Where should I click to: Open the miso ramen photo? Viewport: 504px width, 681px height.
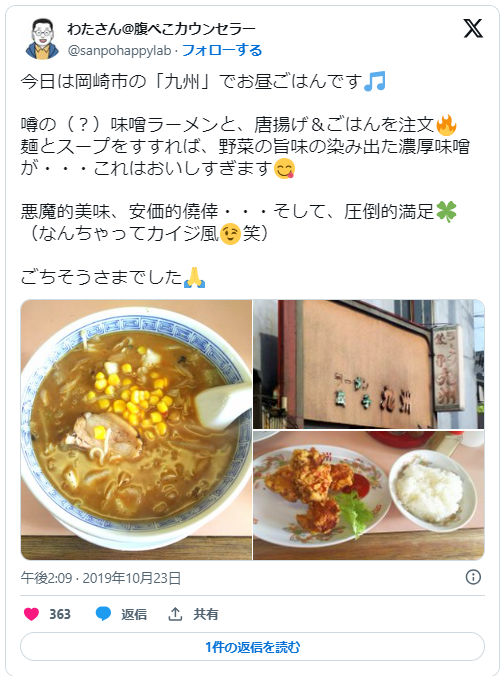point(136,430)
